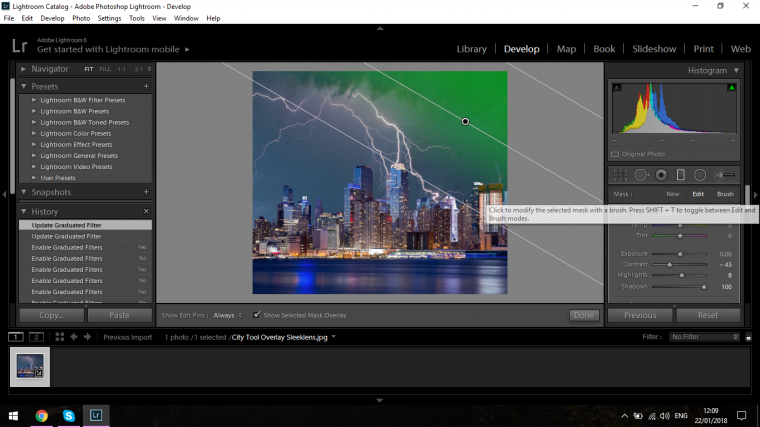Select the Adjustment Brush tool
Image resolution: width=760 pixels, height=427 pixels.
tap(725, 175)
